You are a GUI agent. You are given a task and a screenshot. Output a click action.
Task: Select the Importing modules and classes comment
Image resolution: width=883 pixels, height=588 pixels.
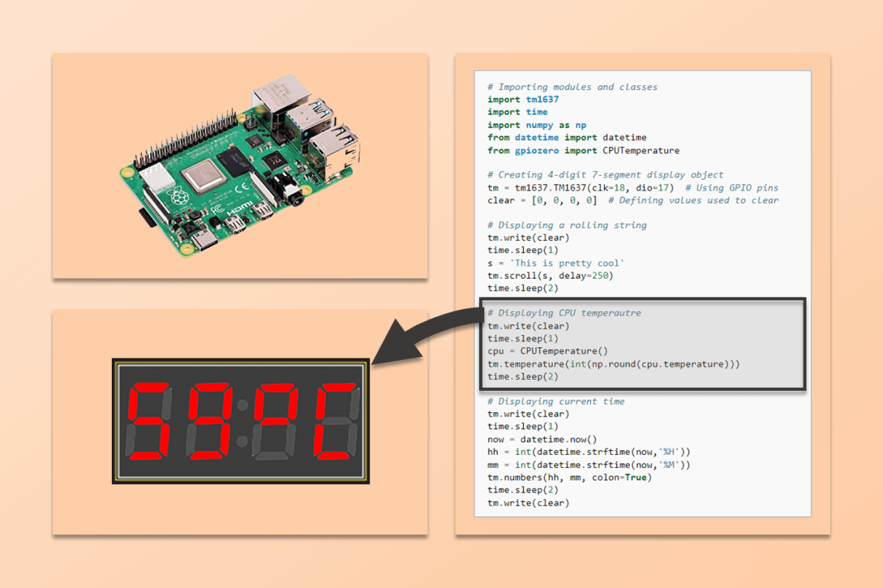(573, 87)
